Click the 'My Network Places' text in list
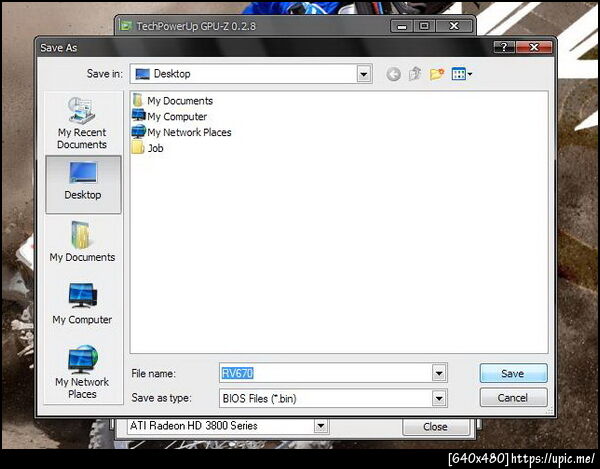This screenshot has width=600, height=469. coord(189,132)
